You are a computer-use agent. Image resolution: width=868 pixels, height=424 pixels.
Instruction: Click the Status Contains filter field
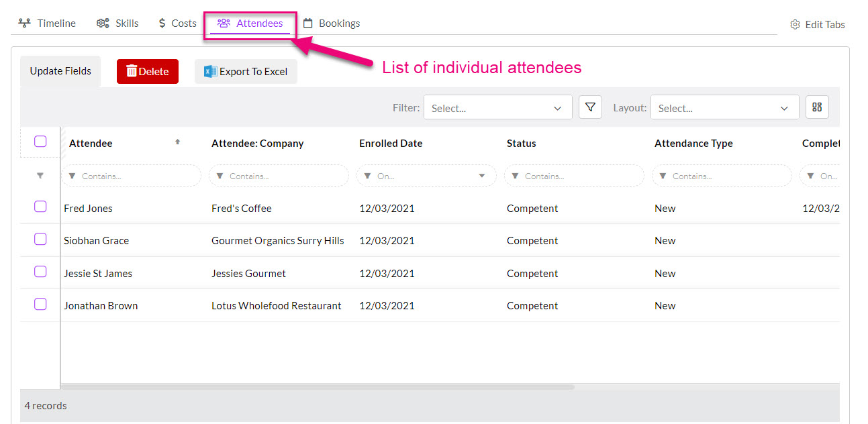(x=575, y=176)
